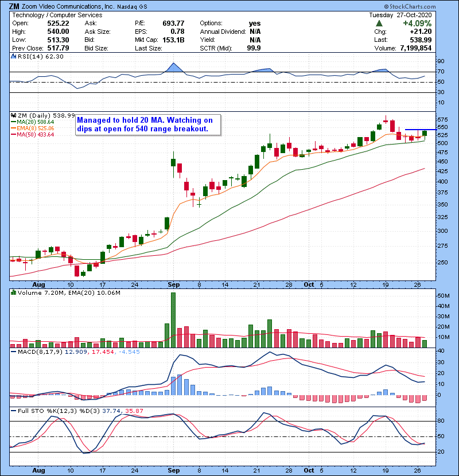Click the date 'Tuesday 27-Oct-2020'

point(400,15)
